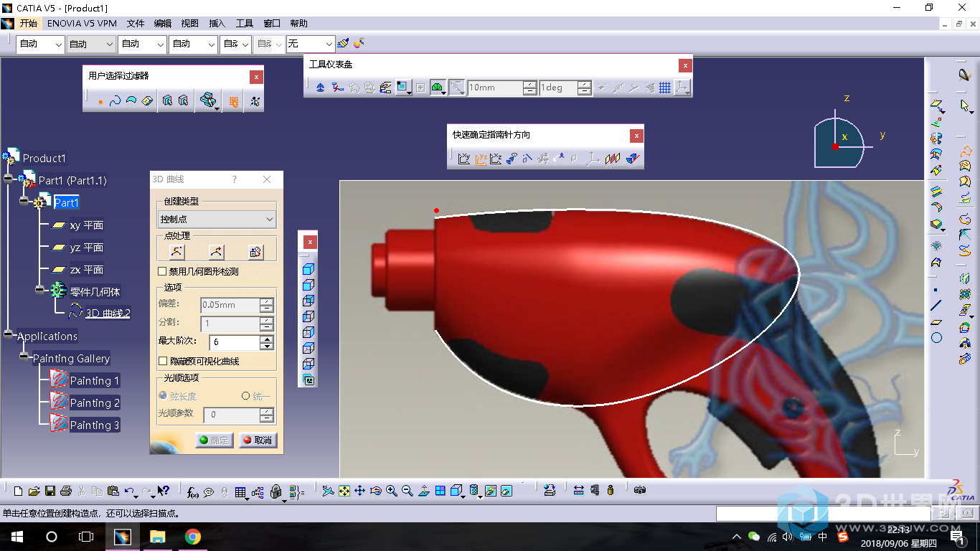Open the ENOVIA V5 VPM menu
980x551 pixels.
[x=83, y=23]
